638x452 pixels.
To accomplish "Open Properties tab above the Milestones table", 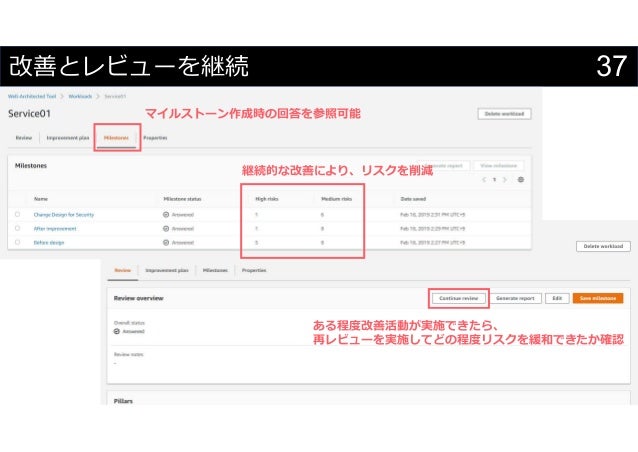I will click(155, 138).
